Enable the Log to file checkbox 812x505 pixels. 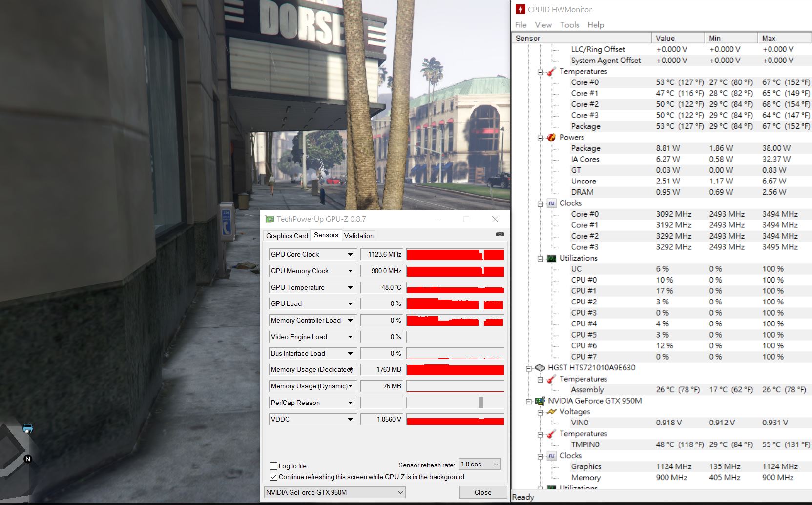point(273,466)
